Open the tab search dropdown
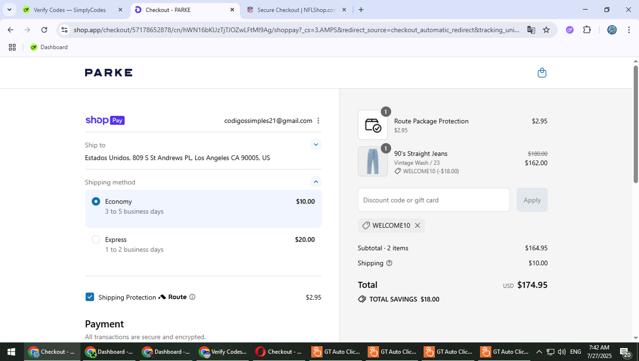 pos(9,10)
